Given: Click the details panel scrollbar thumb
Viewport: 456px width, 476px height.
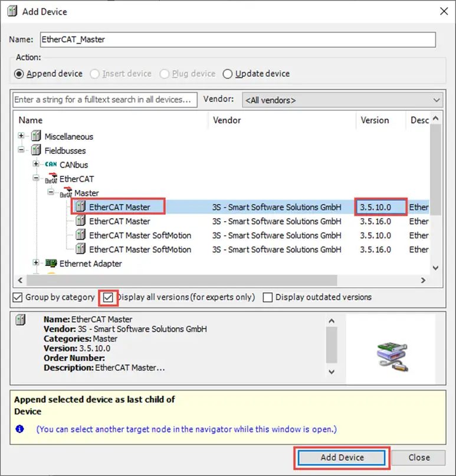Looking at the screenshot, I should [332, 345].
